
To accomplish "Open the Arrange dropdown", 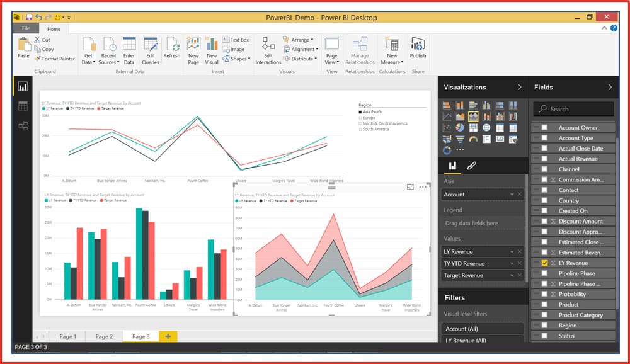I will 301,40.
